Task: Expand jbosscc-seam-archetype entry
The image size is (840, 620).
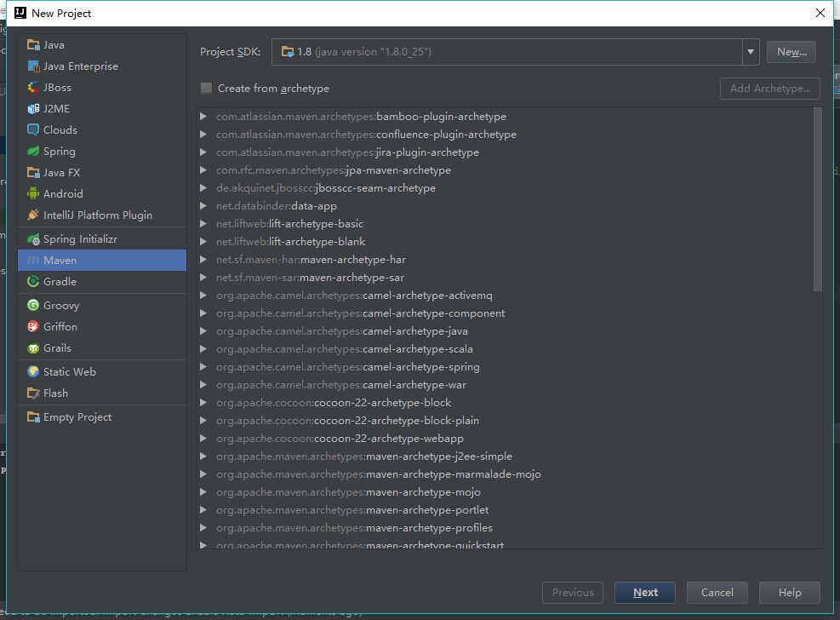Action: (203, 188)
